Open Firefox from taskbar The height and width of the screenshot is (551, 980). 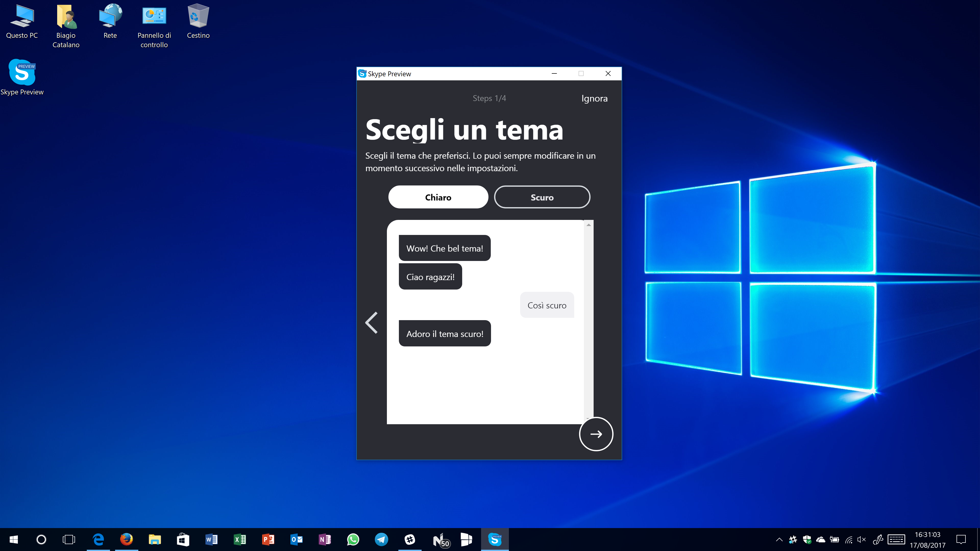pyautogui.click(x=127, y=539)
